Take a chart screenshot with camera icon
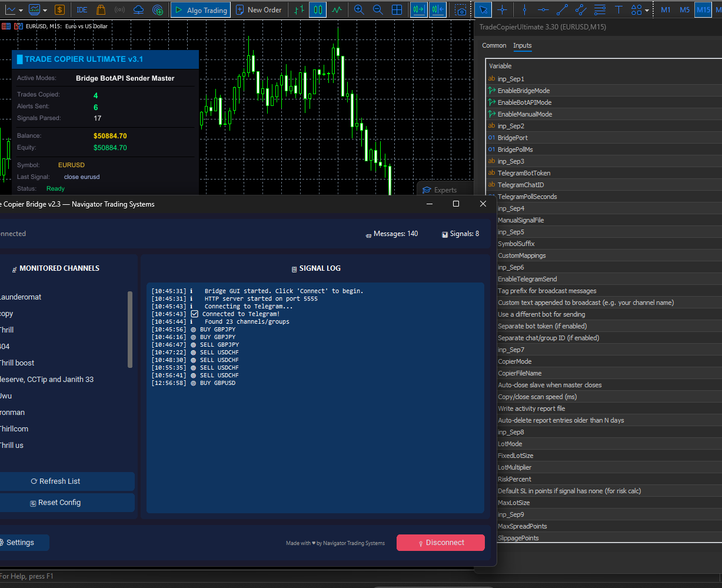 pyautogui.click(x=461, y=10)
